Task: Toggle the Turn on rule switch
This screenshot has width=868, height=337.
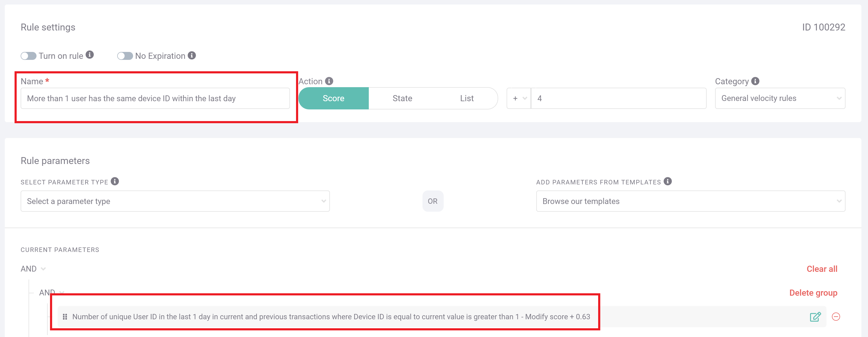Action: tap(27, 55)
